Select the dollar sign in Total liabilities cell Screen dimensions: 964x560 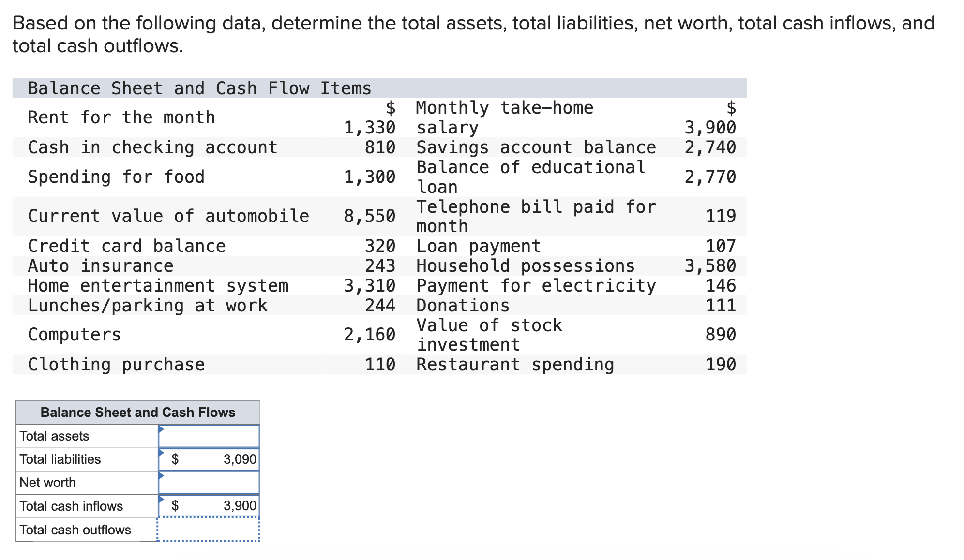coord(176,459)
